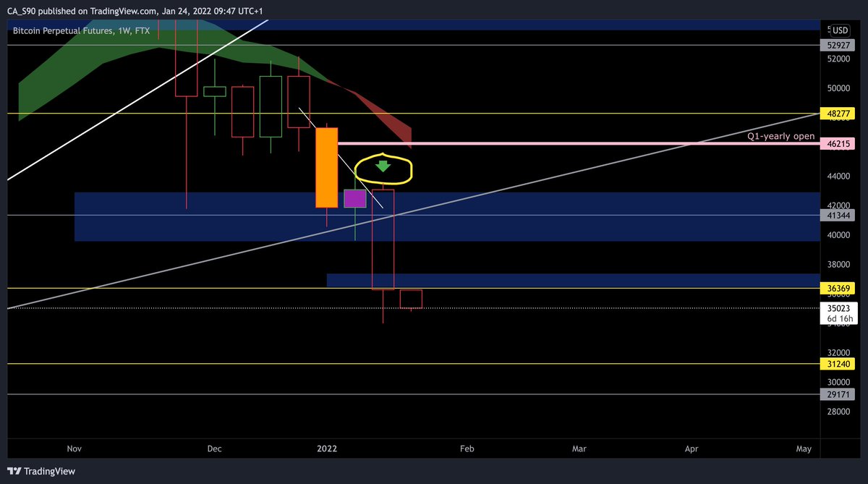Select the pink Q1-yearly open horizontal line
The height and width of the screenshot is (484, 868).
coord(577,145)
